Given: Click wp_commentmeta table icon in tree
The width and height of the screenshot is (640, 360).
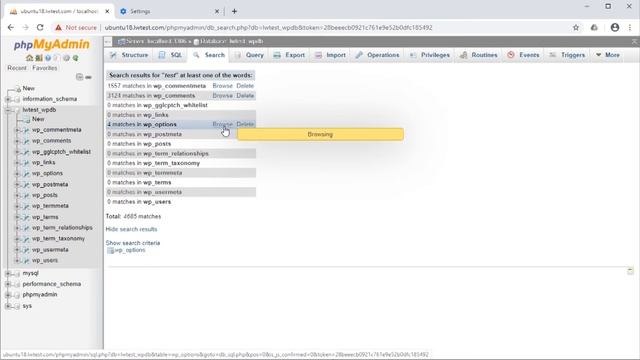Looking at the screenshot, I should tap(26, 130).
